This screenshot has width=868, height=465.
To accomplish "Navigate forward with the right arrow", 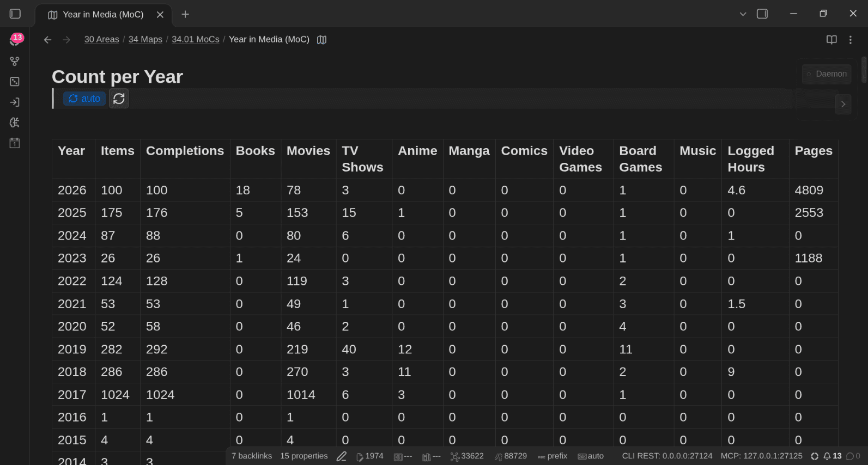I will pyautogui.click(x=66, y=40).
